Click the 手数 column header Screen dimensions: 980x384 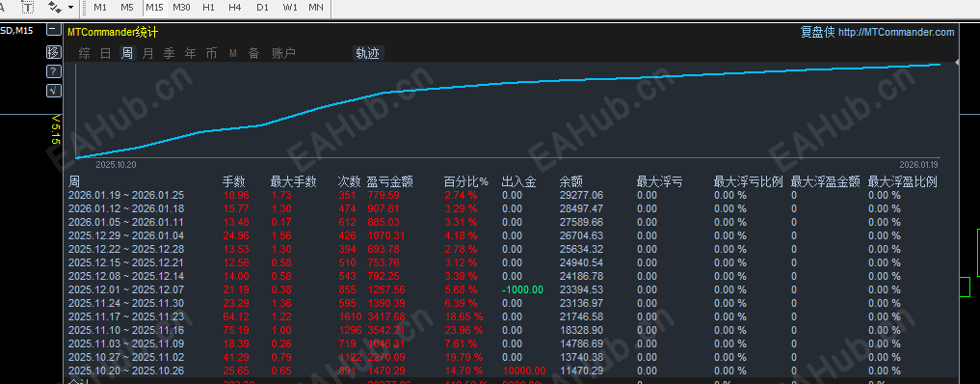pos(234,182)
